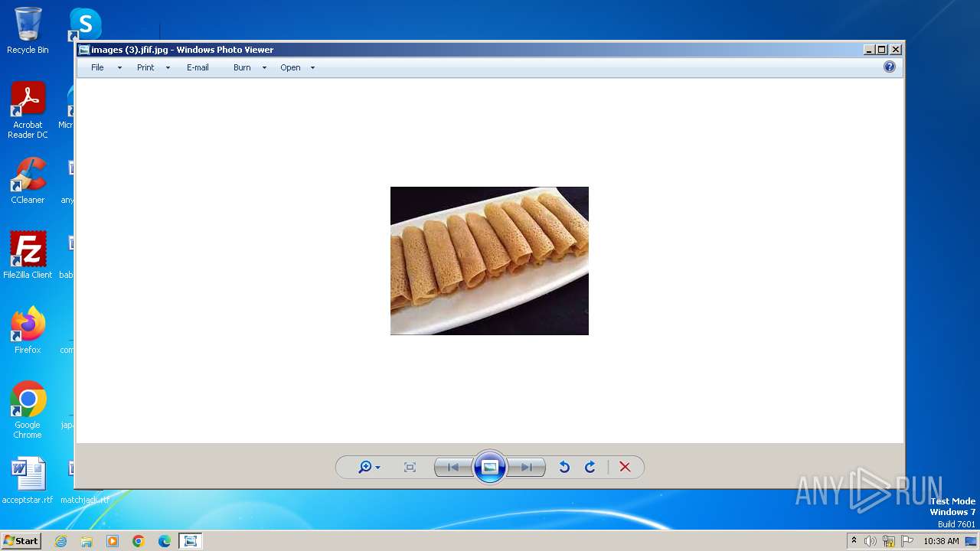Open the Acrobat Reader DC desktop shortcut
Screen dimensions: 980x551
pos(28,110)
